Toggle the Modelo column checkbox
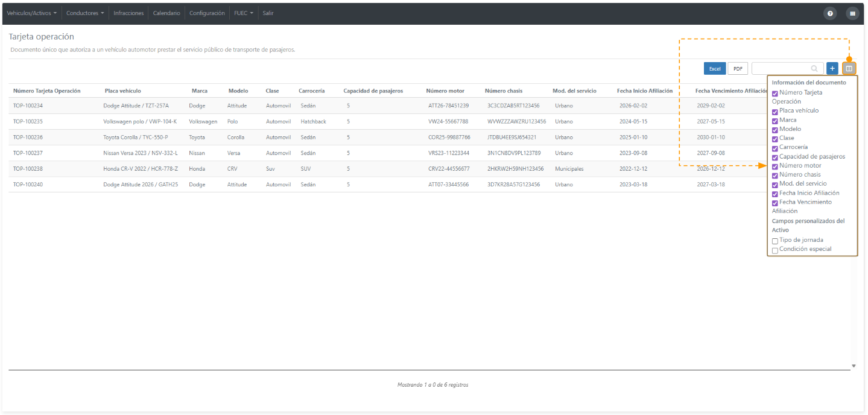The height and width of the screenshot is (415, 868). [x=775, y=130]
